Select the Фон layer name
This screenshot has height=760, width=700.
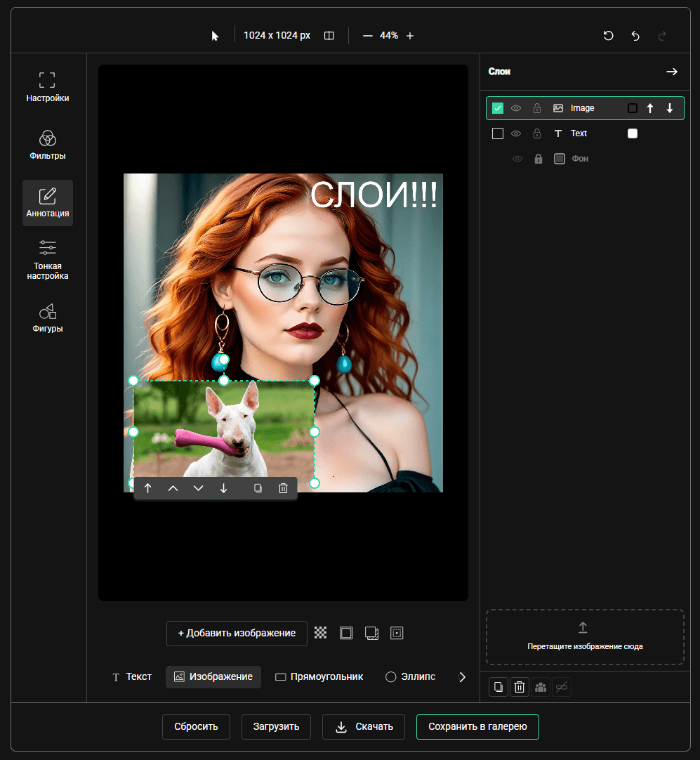pos(580,159)
